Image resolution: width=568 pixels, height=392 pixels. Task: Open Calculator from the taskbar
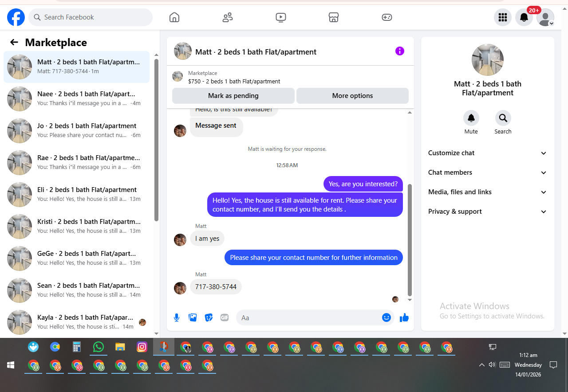(x=77, y=347)
